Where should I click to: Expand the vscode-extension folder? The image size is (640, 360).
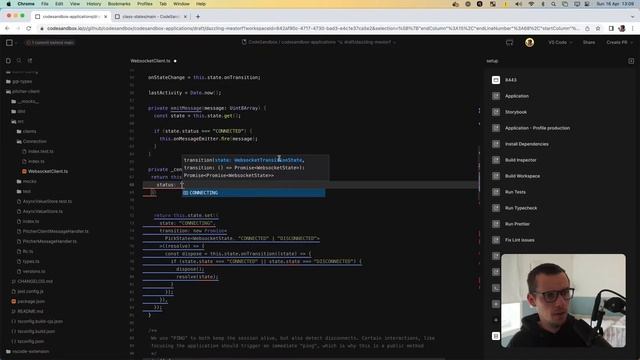point(28,351)
